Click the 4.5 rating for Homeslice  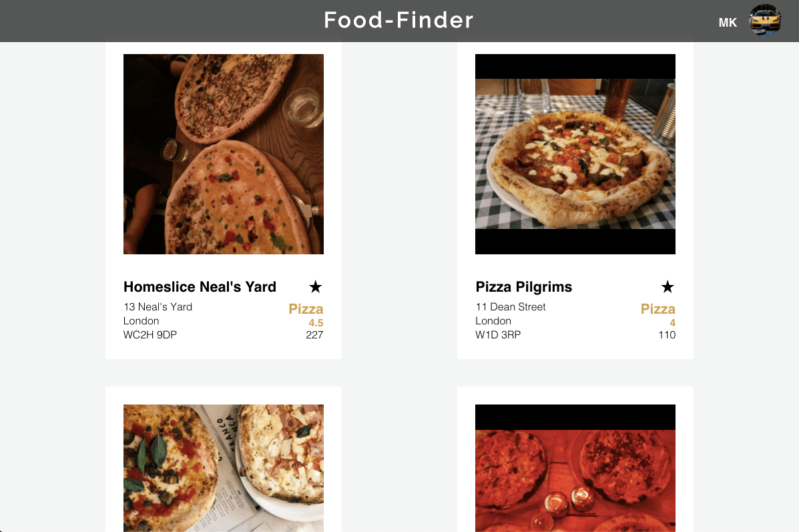click(x=316, y=323)
